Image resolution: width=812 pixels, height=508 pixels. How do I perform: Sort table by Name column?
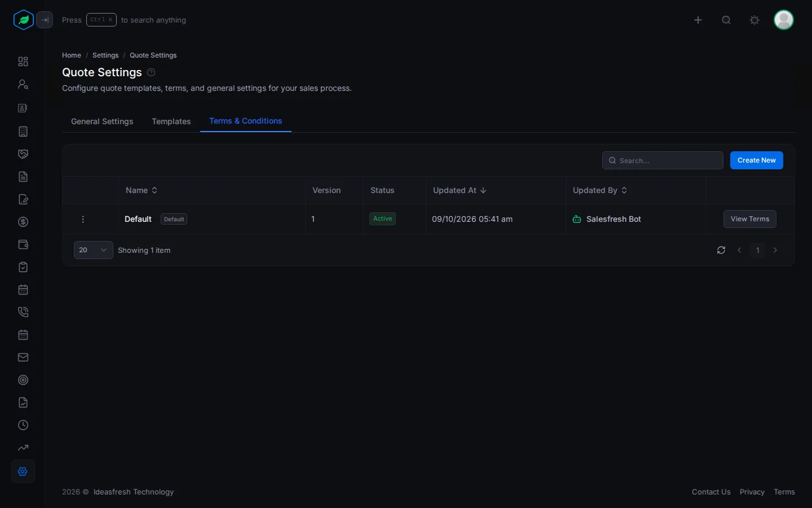(142, 190)
